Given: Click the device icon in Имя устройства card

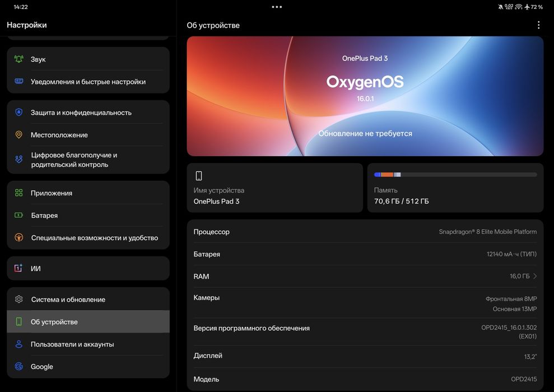Looking at the screenshot, I should [199, 175].
